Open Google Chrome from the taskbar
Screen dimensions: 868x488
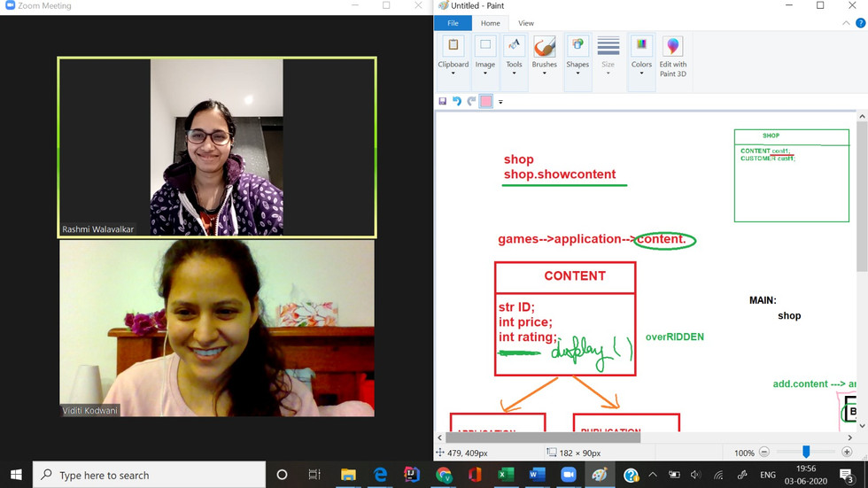[444, 475]
